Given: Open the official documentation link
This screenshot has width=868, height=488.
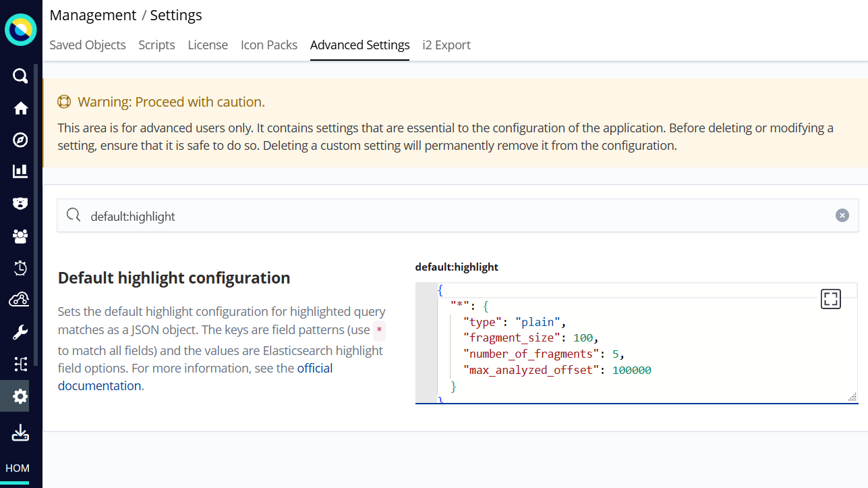Looking at the screenshot, I should (x=196, y=377).
